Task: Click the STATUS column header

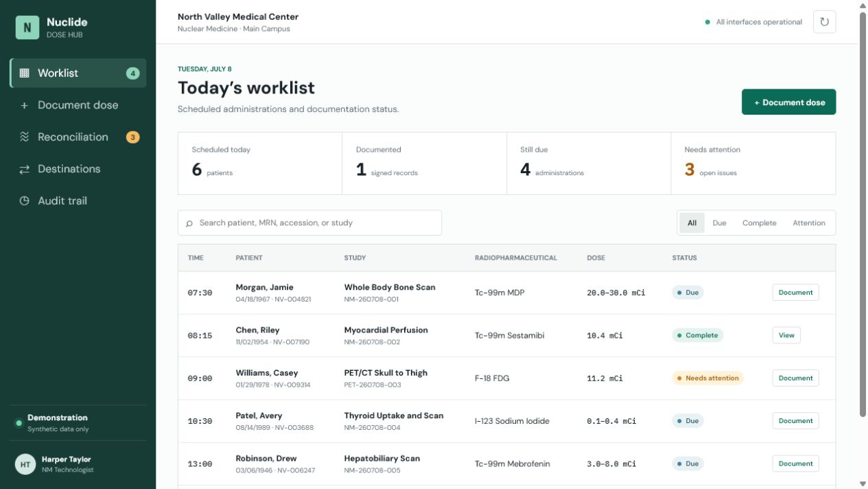Action: [x=684, y=258]
